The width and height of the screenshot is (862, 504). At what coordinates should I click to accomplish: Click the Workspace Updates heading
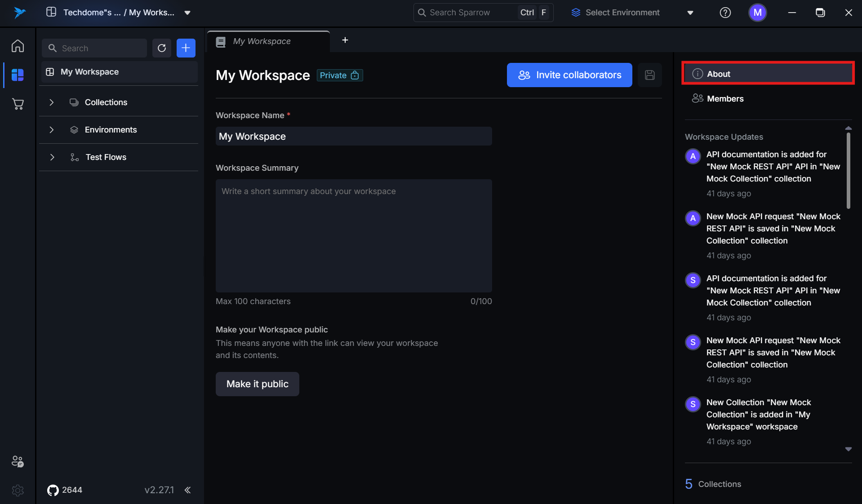(724, 137)
